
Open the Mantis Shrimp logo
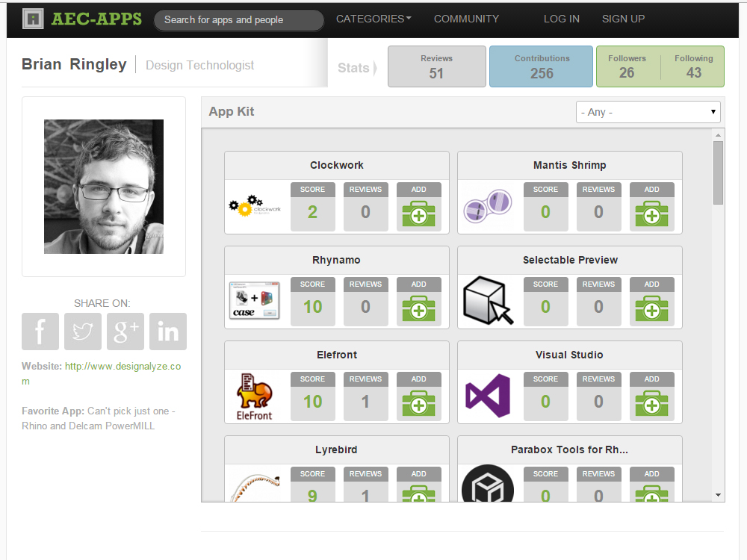tap(487, 206)
